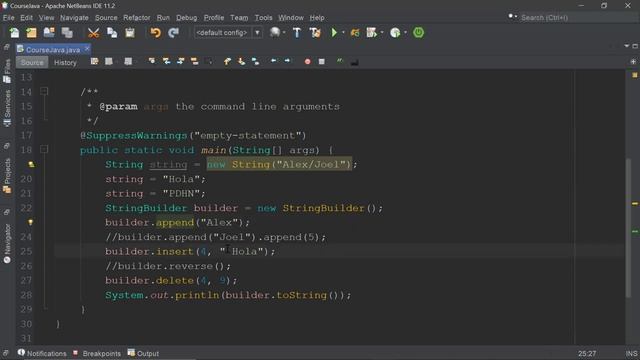640x360 pixels.
Task: Click the Save All toolbar icon
Action: coord(67,33)
